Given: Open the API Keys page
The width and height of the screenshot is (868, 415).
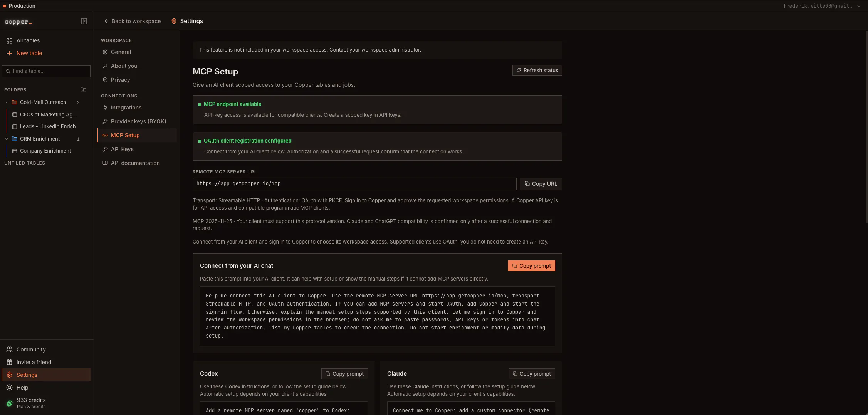Looking at the screenshot, I should click(137, 149).
